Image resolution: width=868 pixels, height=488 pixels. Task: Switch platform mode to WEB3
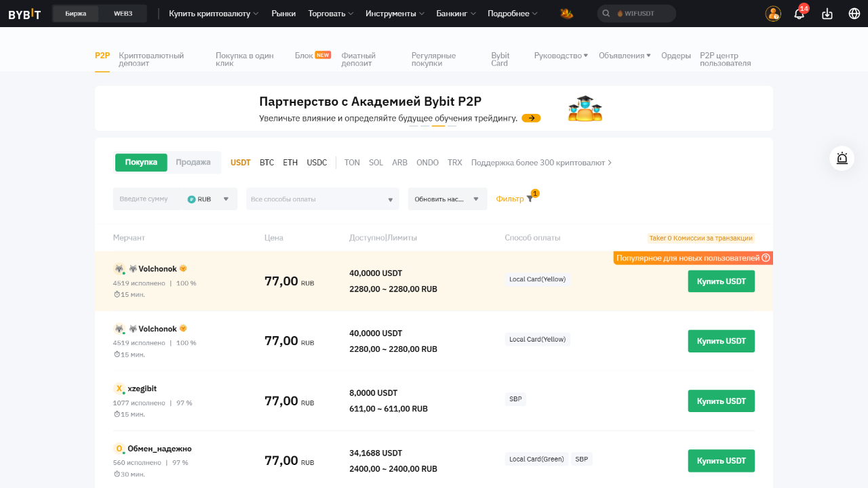coord(123,14)
